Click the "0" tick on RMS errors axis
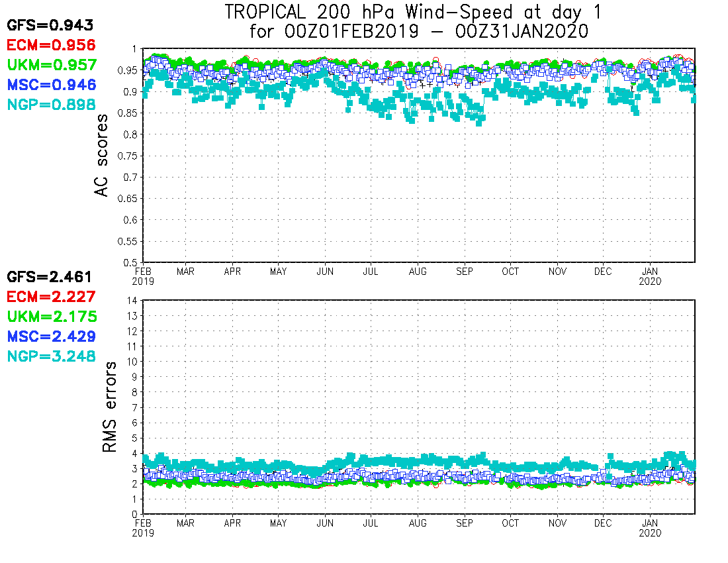Image resolution: width=728 pixels, height=563 pixels. point(135,515)
